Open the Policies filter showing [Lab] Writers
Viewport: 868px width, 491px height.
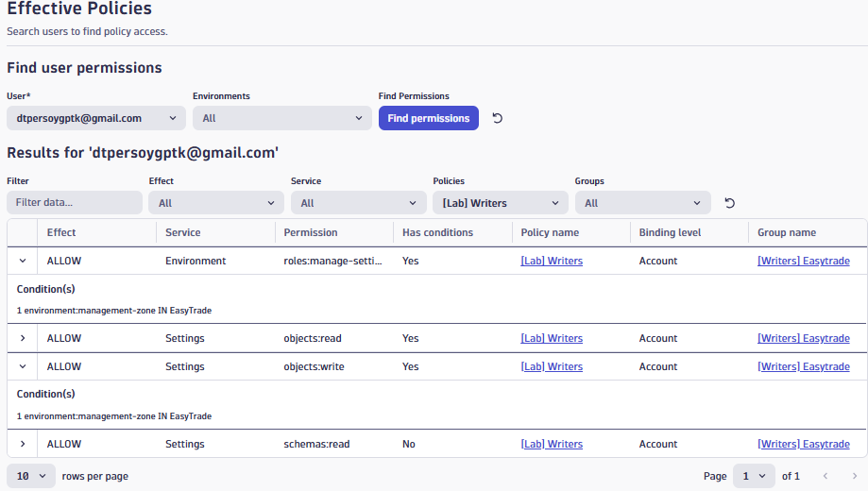[x=500, y=203]
